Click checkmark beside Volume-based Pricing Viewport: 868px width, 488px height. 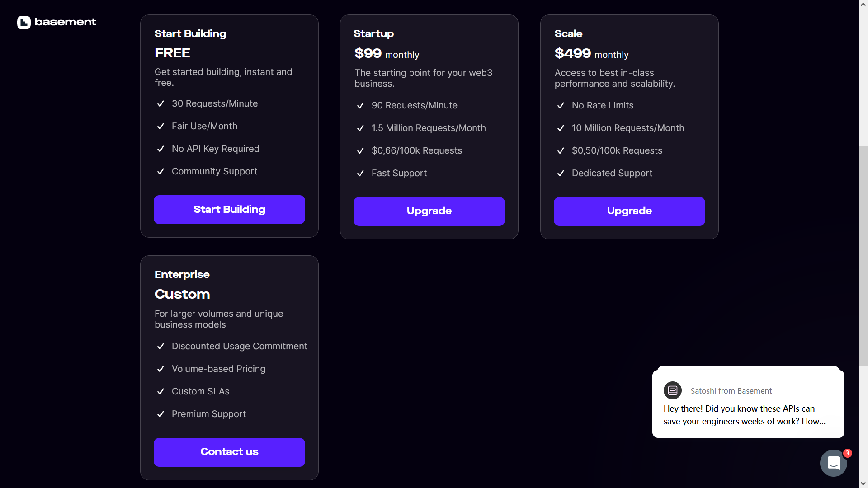pos(160,369)
